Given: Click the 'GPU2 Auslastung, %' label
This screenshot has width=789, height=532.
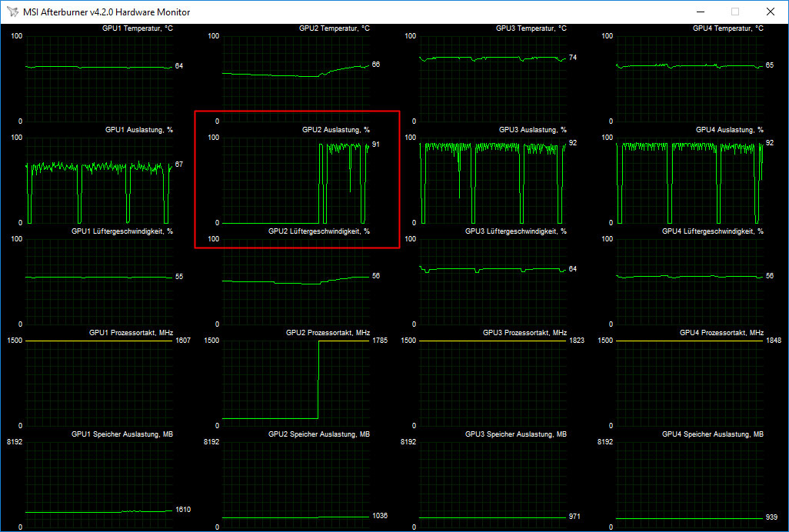Looking at the screenshot, I should point(335,130).
